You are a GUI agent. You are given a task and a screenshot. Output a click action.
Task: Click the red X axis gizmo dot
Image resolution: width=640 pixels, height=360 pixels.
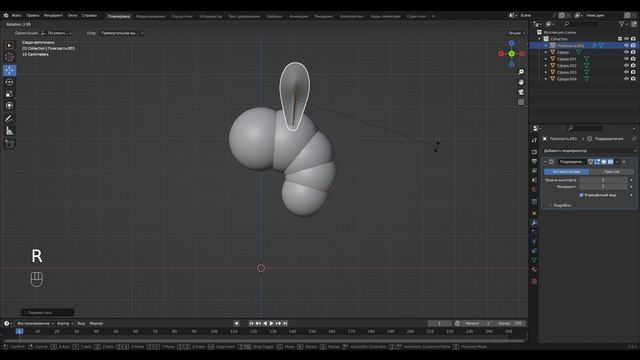click(501, 53)
